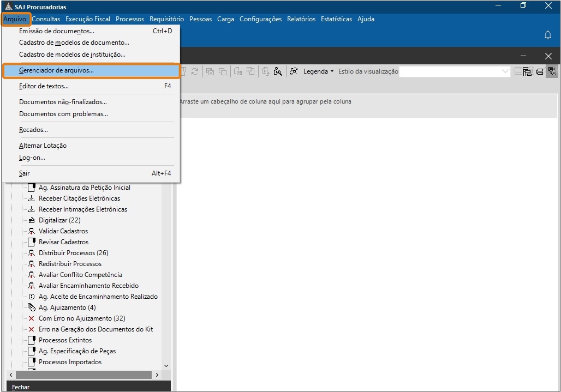Open the Legenda dropdown
The height and width of the screenshot is (392, 561).
(x=318, y=71)
